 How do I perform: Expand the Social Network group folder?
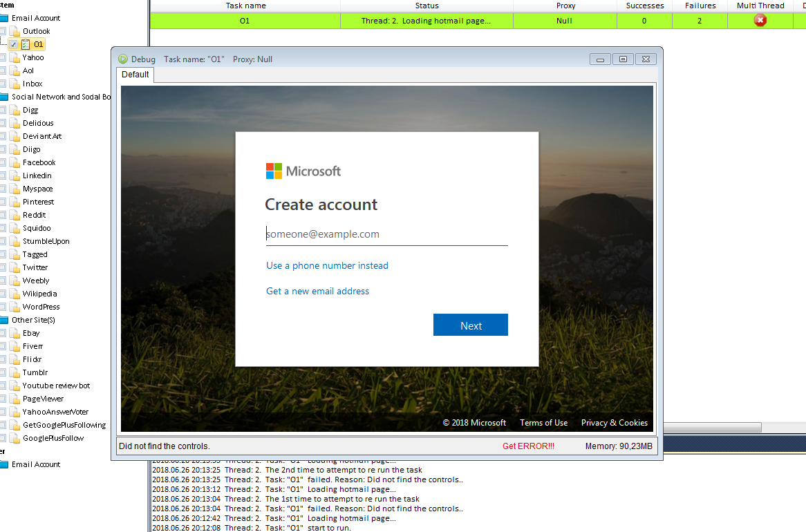point(3,97)
